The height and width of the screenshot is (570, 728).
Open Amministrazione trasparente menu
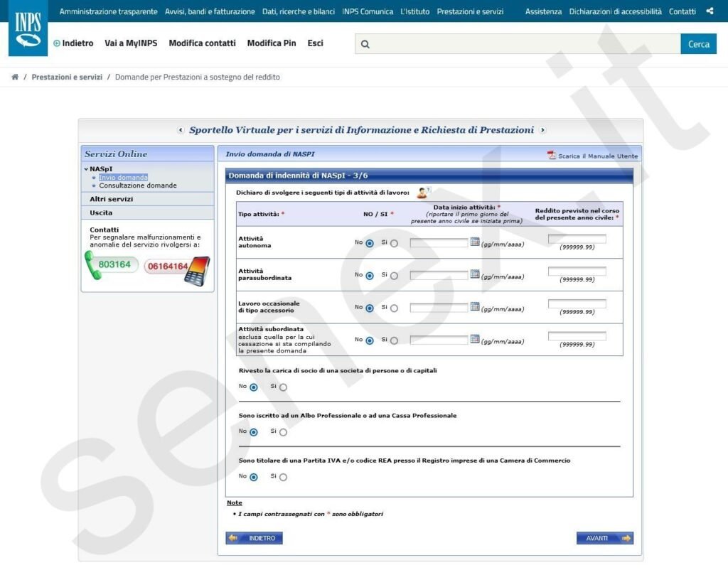click(x=109, y=11)
